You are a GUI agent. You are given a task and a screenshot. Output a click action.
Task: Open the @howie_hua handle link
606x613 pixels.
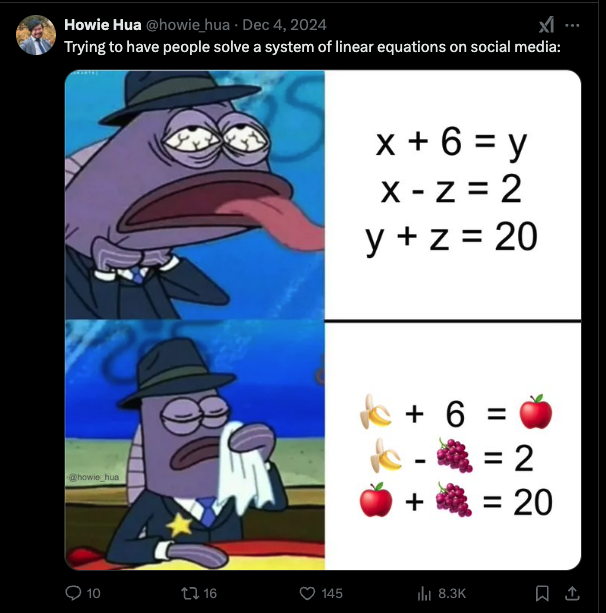tap(188, 25)
